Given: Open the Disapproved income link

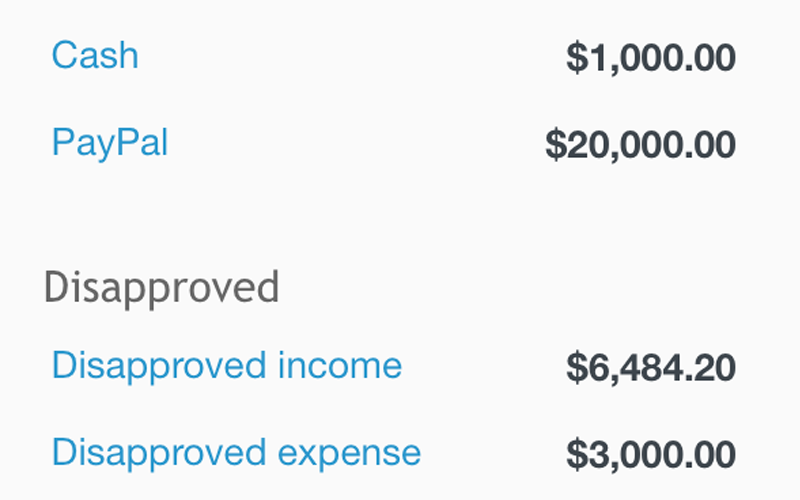Looking at the screenshot, I should coord(227,366).
